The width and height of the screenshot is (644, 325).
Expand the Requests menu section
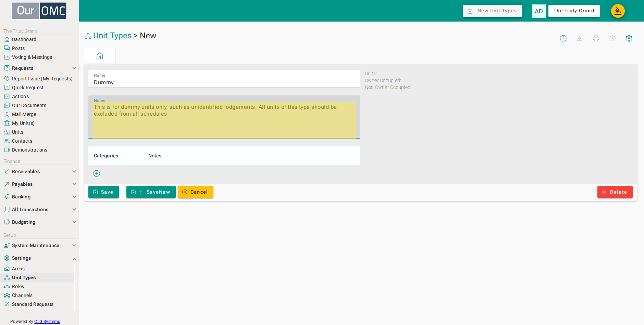tap(40, 68)
